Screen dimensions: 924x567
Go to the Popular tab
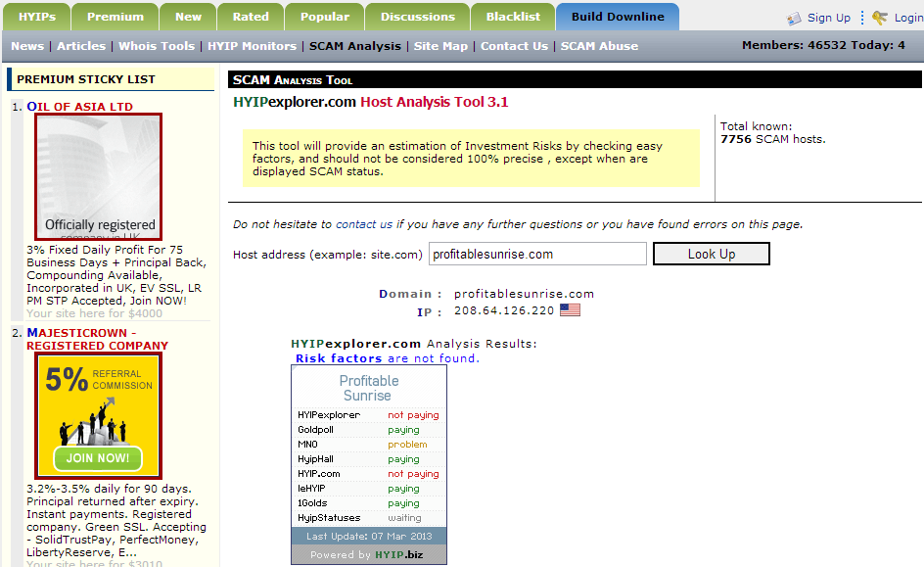tap(325, 17)
